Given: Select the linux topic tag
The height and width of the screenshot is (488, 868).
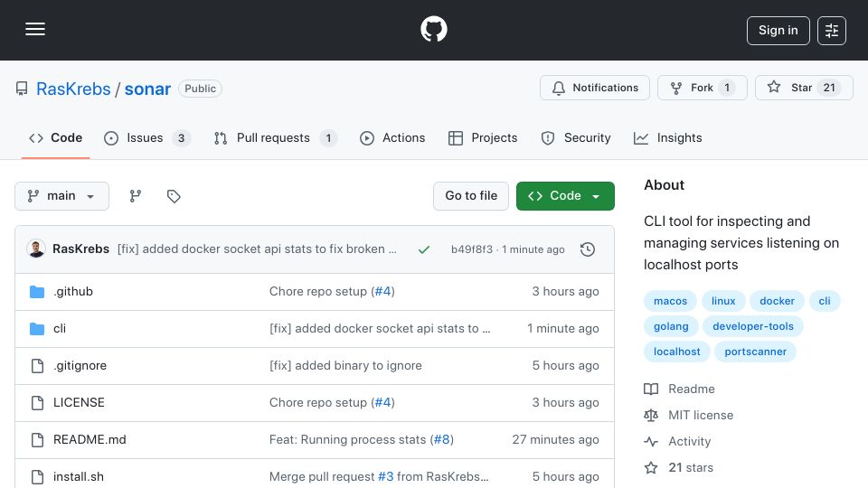Looking at the screenshot, I should pyautogui.click(x=723, y=301).
